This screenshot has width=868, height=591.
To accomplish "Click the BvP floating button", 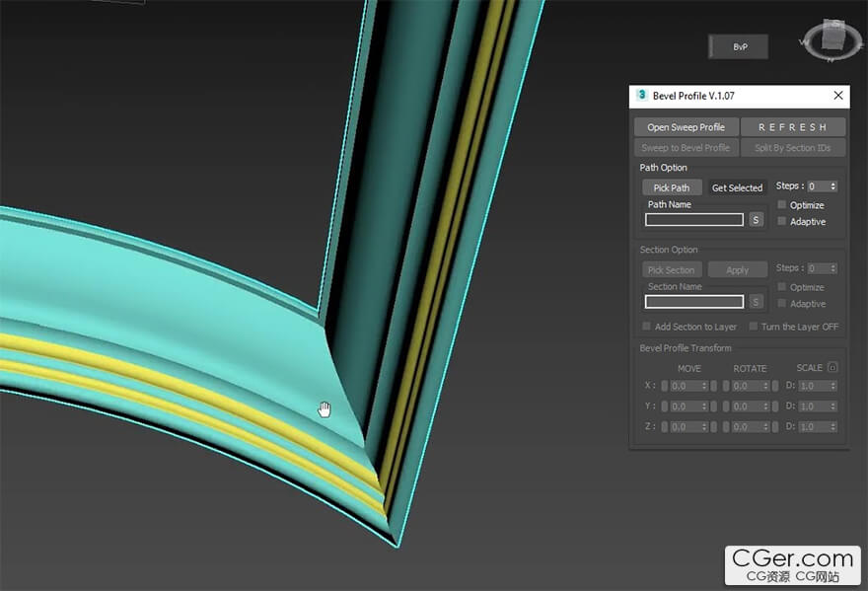I will tap(739, 46).
